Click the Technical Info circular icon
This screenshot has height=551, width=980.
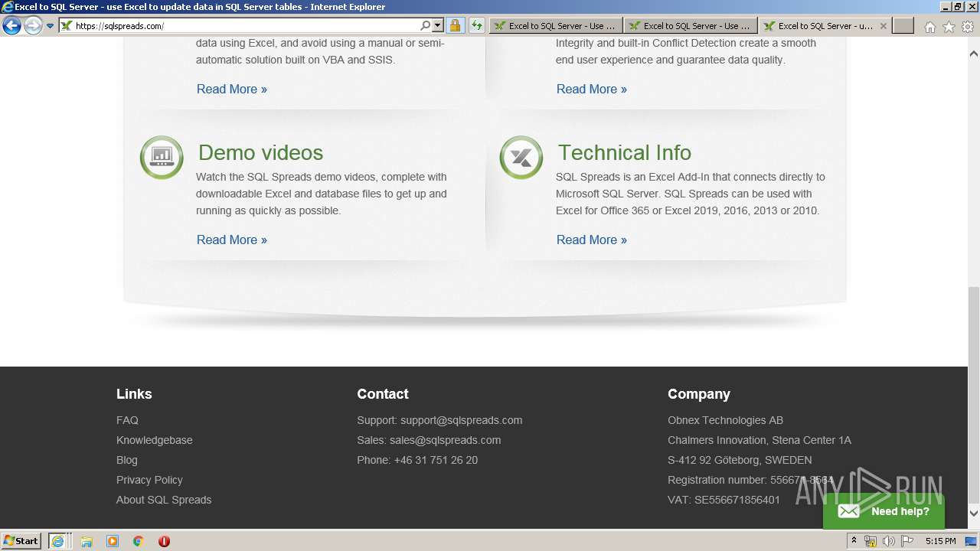[x=521, y=158]
